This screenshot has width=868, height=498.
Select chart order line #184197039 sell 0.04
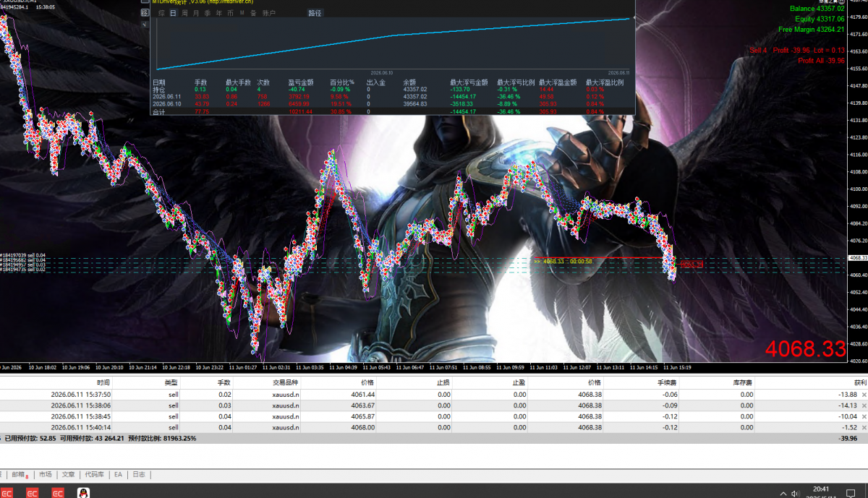coord(23,255)
